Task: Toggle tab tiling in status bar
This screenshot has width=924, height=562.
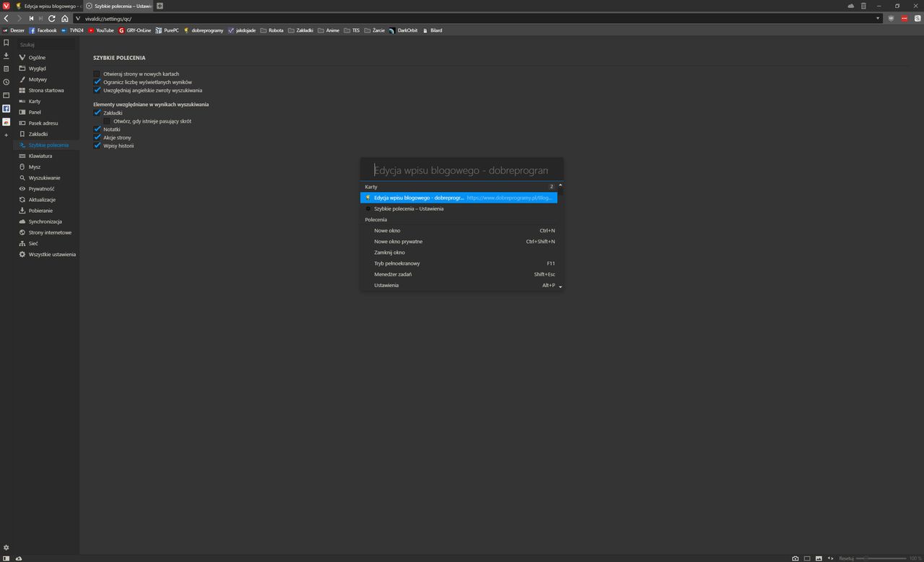Action: 807,558
